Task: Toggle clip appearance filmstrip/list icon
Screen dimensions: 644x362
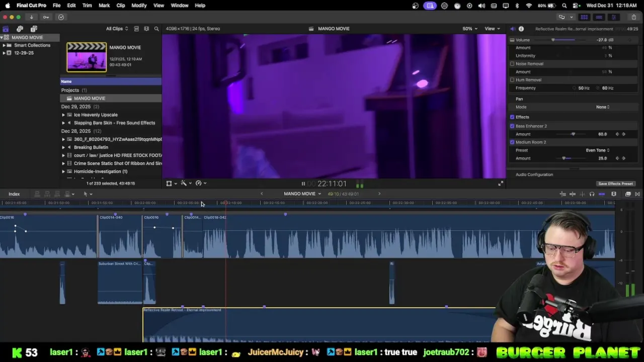Action: 136,29
